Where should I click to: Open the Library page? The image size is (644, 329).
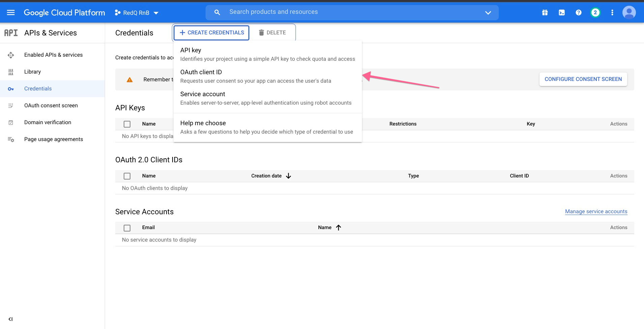pos(32,72)
